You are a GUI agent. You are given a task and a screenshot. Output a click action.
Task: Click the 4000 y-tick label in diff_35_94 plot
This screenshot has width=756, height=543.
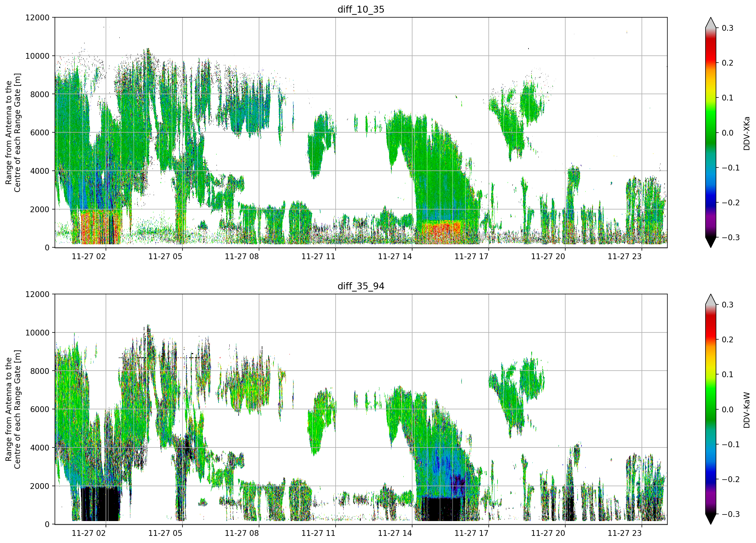(40, 448)
